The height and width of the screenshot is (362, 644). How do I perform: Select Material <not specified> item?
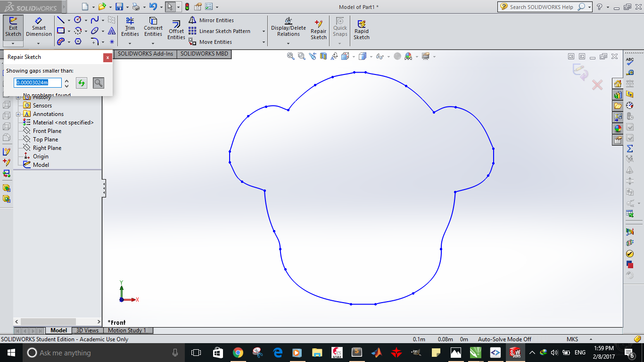point(63,123)
